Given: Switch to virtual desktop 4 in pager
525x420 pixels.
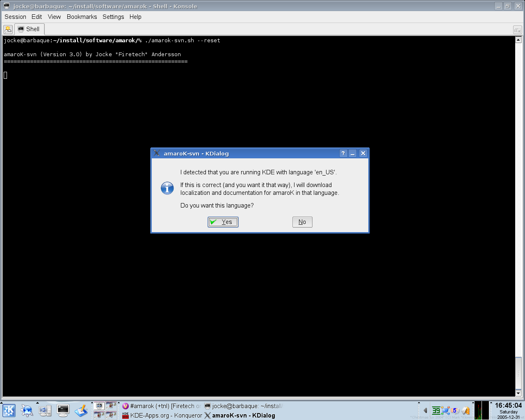Looking at the screenshot, I should click(x=111, y=415).
